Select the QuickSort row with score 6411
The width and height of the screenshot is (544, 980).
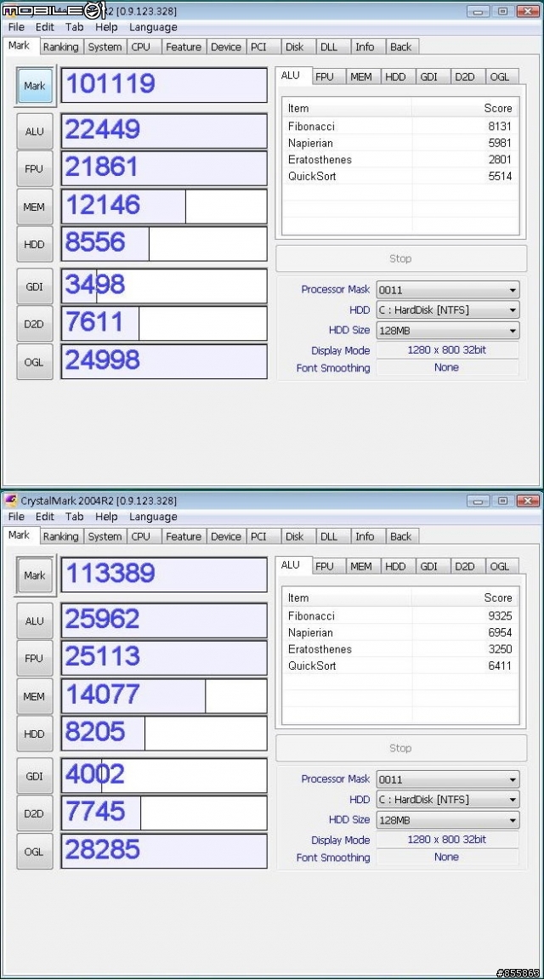point(400,666)
